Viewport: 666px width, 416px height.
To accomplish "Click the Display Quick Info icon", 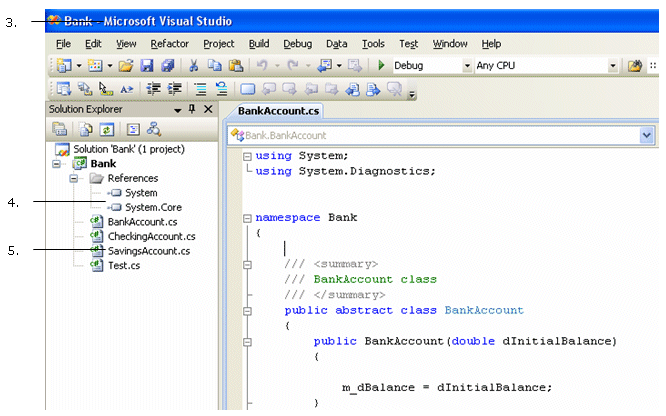I will click(x=106, y=89).
